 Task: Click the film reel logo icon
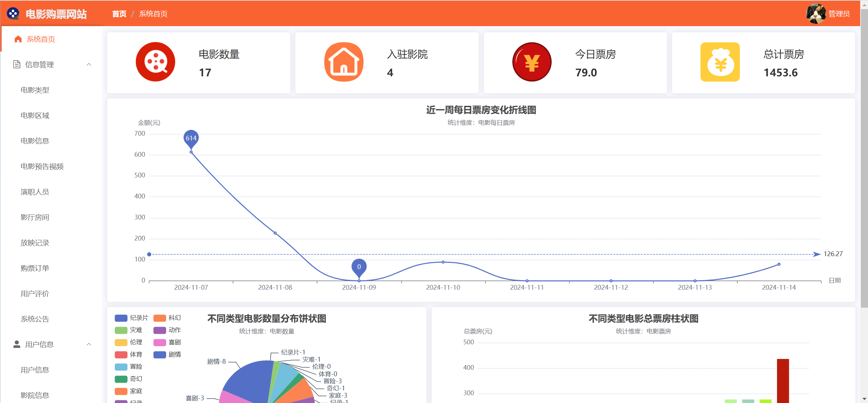(x=13, y=14)
